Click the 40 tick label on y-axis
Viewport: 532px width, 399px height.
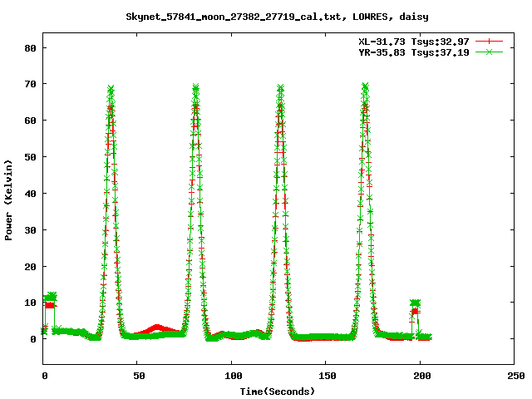pos(31,194)
